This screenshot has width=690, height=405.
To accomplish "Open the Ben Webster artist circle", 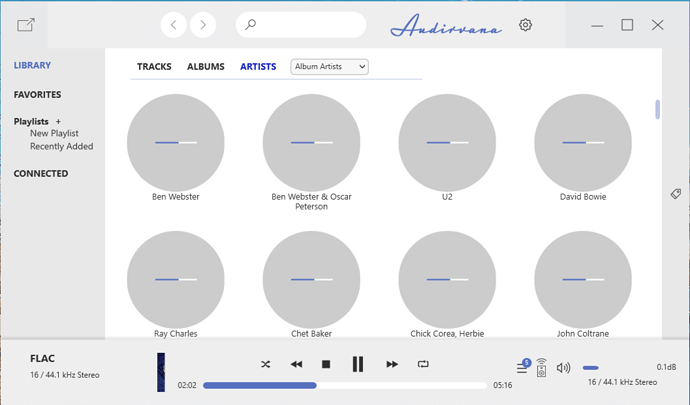I will point(176,143).
